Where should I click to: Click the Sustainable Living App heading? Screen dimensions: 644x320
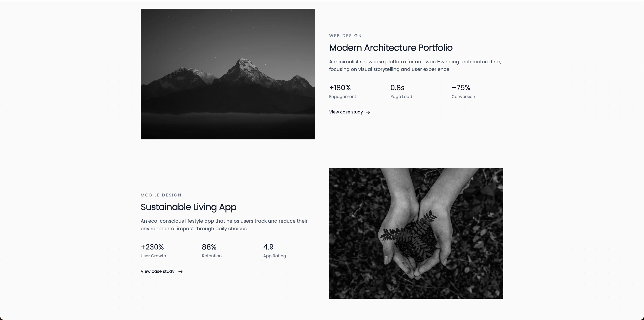[x=189, y=207]
